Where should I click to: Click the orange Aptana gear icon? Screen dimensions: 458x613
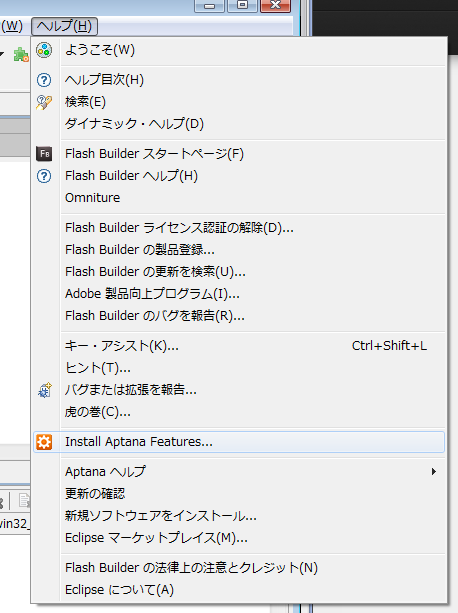tap(44, 442)
